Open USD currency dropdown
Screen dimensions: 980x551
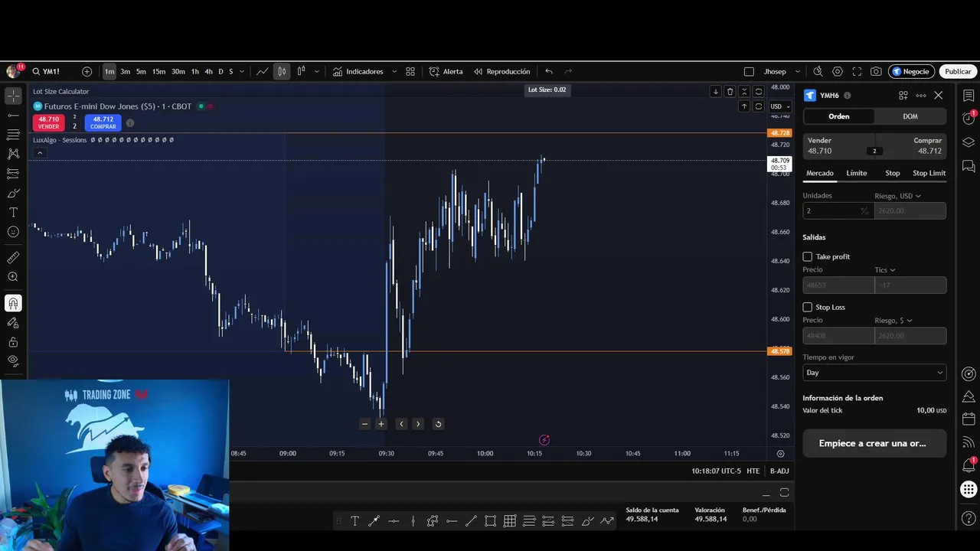(780, 106)
